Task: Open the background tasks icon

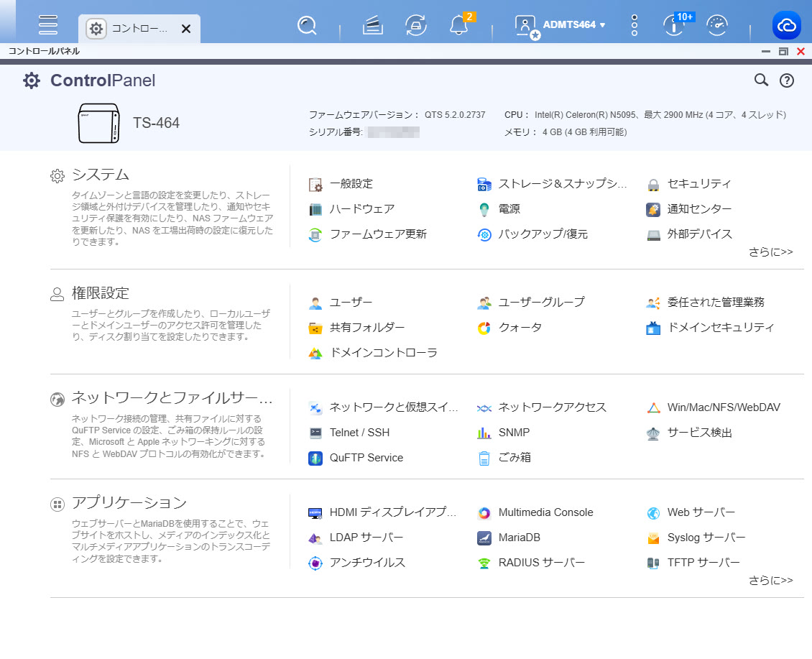Action: pyautogui.click(x=372, y=25)
